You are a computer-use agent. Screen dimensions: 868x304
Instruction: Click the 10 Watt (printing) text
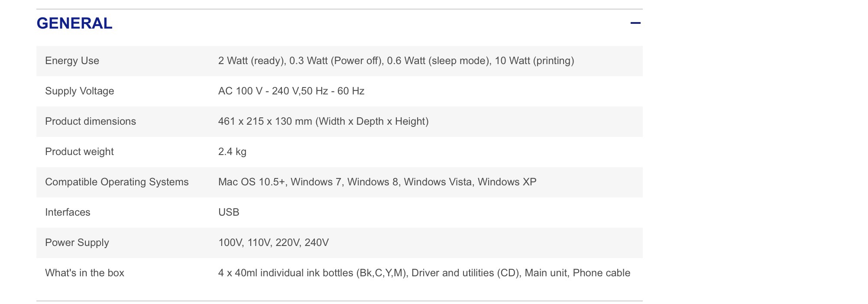coord(534,61)
